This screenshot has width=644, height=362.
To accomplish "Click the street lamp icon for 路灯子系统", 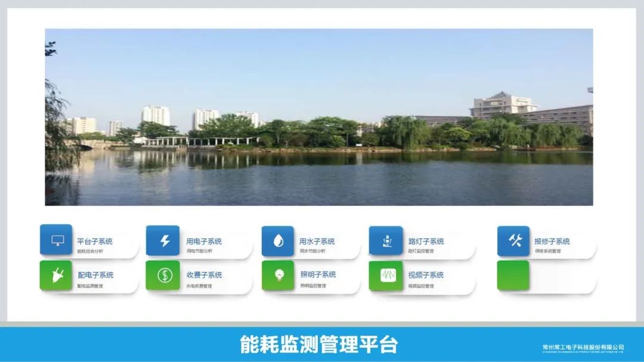I will (386, 241).
